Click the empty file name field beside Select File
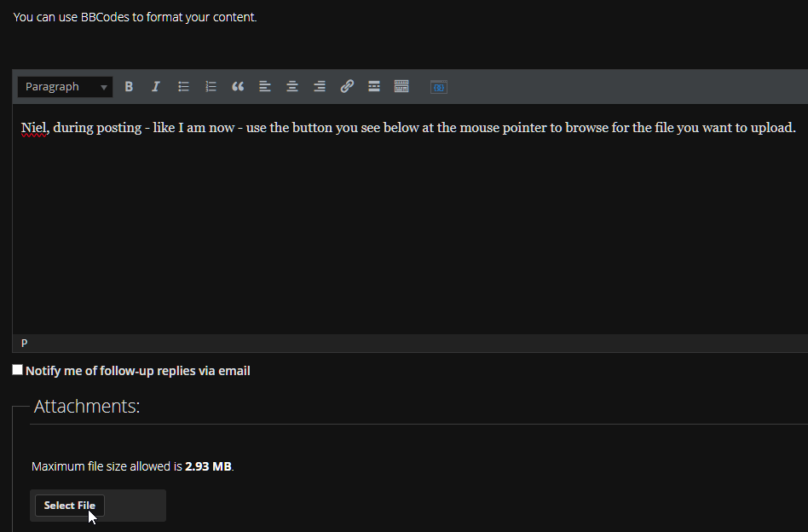 [134, 506]
